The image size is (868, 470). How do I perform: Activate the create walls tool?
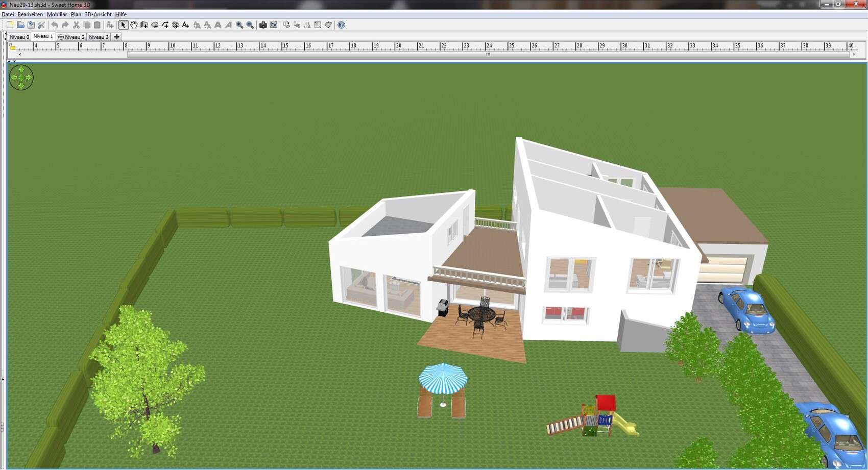pyautogui.click(x=144, y=25)
